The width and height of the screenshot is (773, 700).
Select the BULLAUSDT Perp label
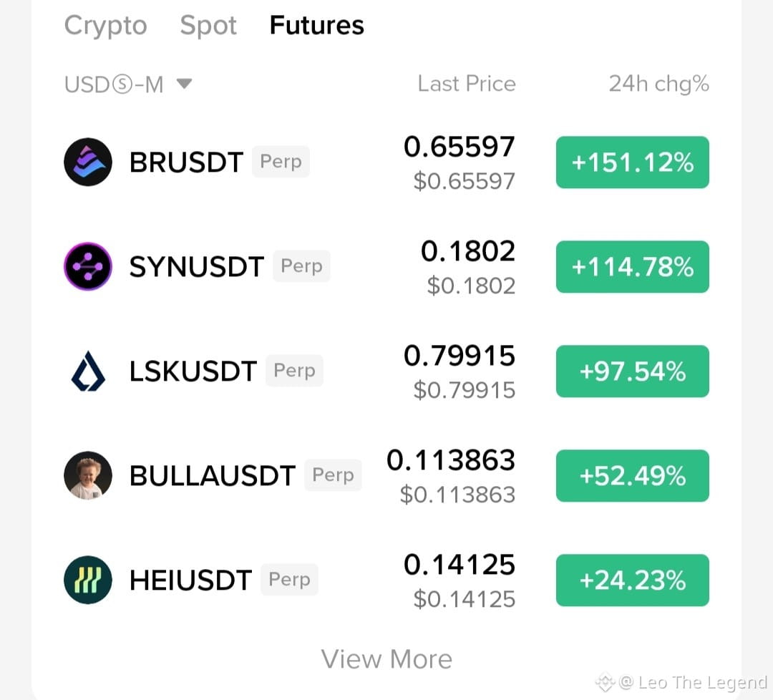tap(333, 475)
